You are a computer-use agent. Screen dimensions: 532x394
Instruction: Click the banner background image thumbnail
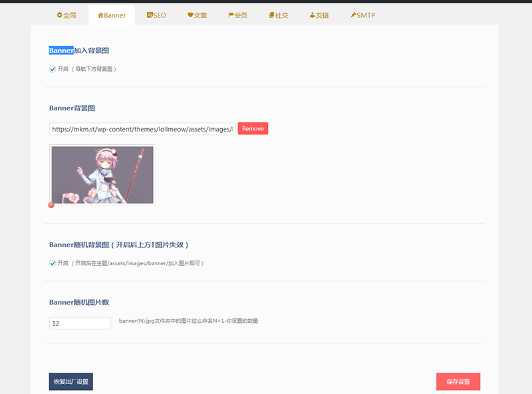(x=102, y=174)
